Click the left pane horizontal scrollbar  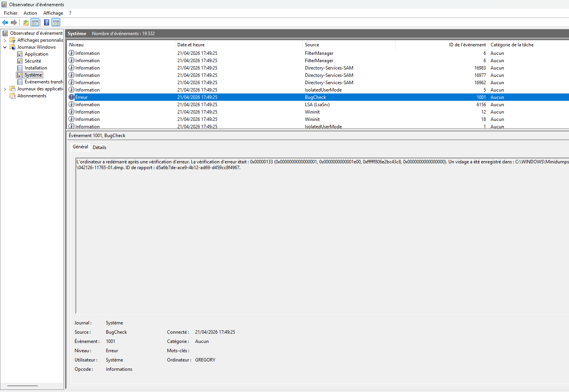pyautogui.click(x=22, y=385)
